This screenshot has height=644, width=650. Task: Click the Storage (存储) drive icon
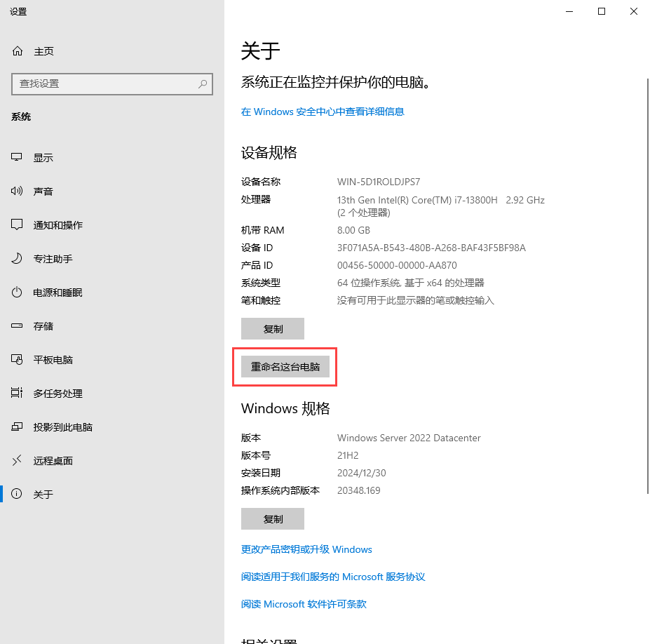[18, 326]
